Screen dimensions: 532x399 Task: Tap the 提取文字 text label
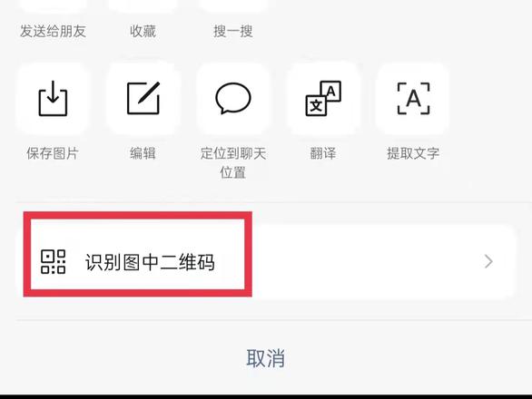[413, 153]
